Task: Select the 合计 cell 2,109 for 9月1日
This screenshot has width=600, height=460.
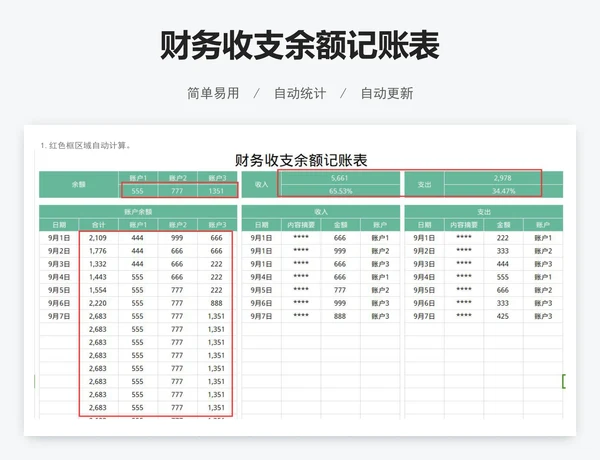Action: (x=98, y=238)
